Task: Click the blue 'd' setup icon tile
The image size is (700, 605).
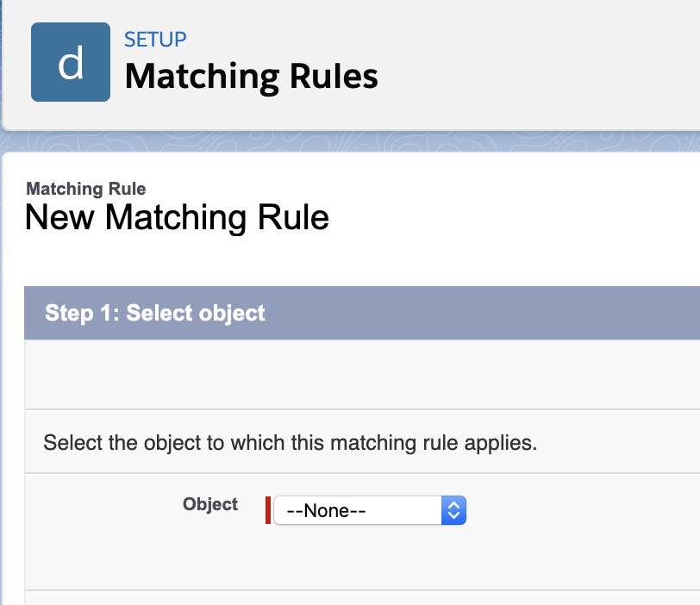Action: [x=71, y=62]
